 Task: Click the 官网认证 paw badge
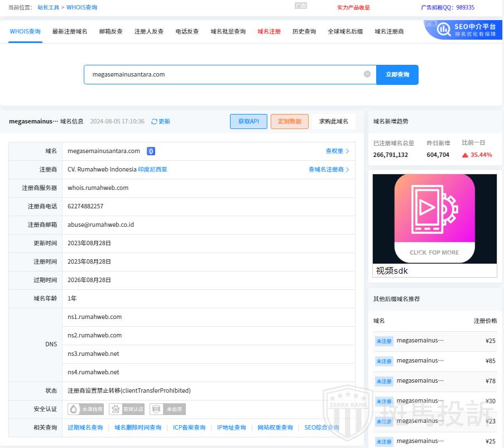pyautogui.click(x=127, y=409)
